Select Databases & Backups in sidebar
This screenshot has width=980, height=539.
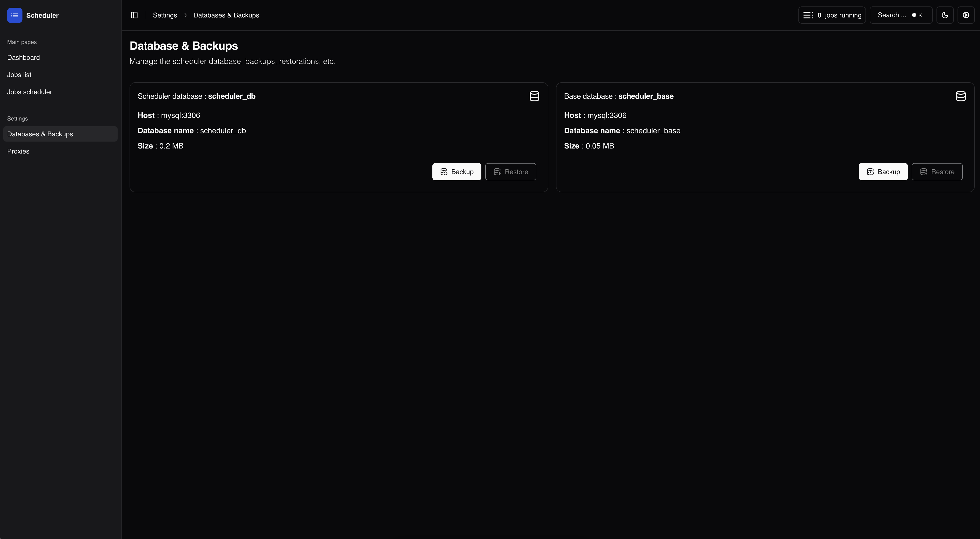40,134
